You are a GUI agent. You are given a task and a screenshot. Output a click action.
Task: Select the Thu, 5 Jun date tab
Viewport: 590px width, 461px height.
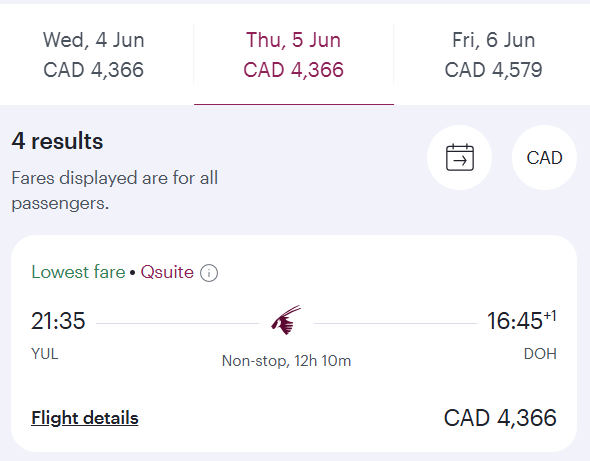[x=294, y=55]
